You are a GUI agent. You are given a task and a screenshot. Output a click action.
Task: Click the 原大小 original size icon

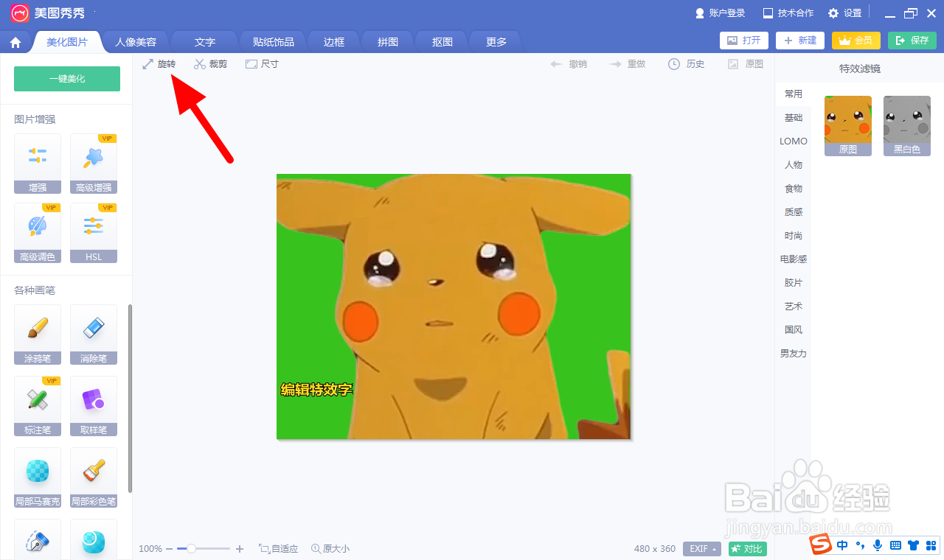316,549
